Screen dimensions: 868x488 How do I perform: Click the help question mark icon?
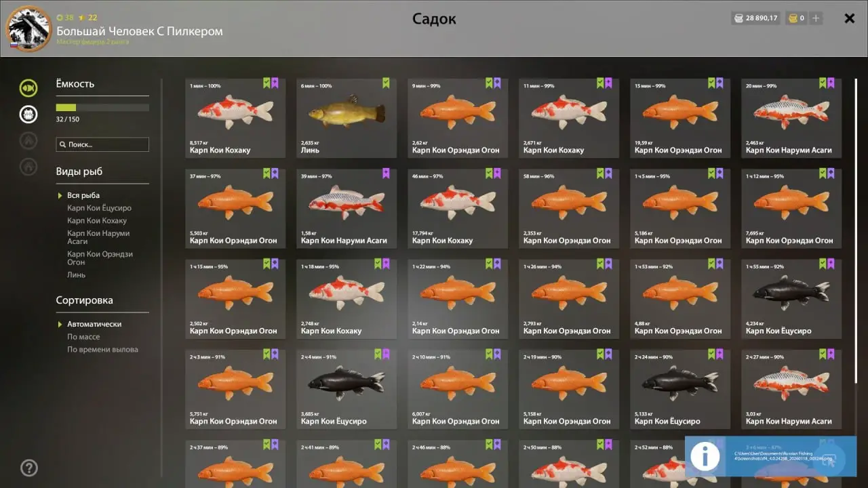click(x=29, y=468)
